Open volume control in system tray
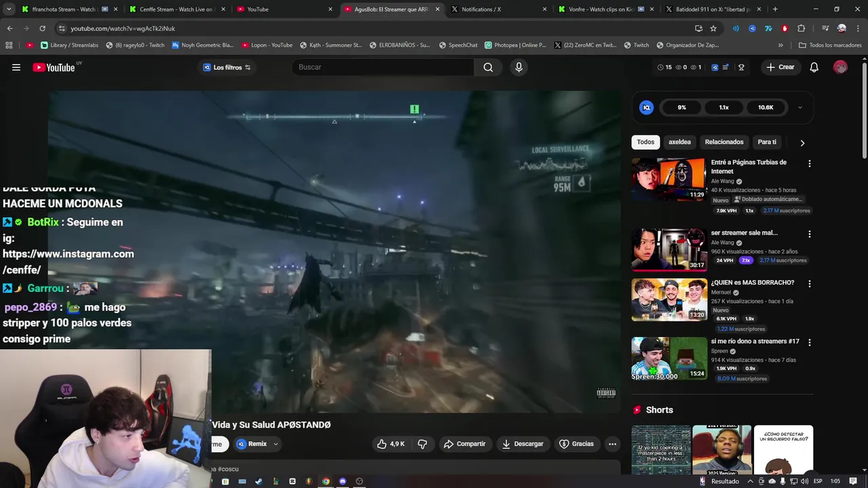The width and height of the screenshot is (868, 488). (x=805, y=481)
